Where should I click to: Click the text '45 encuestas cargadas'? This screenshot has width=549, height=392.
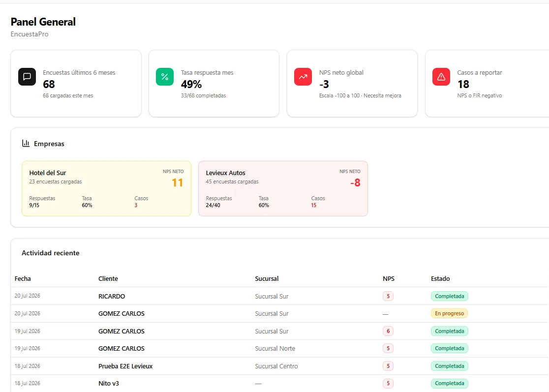point(232,181)
